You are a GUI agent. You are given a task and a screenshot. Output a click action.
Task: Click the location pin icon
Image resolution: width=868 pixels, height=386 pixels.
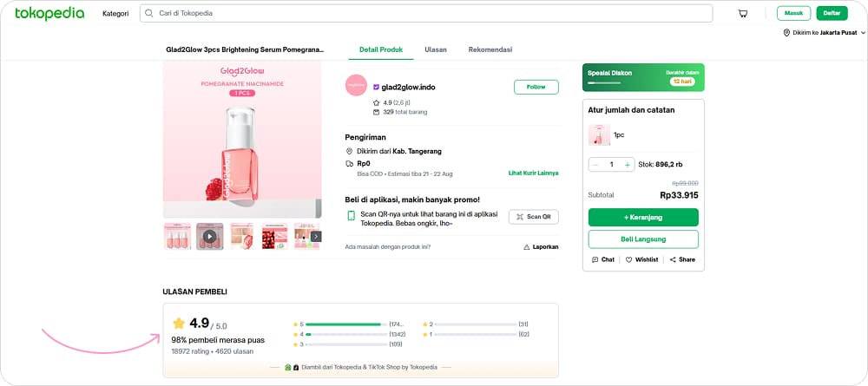point(786,33)
